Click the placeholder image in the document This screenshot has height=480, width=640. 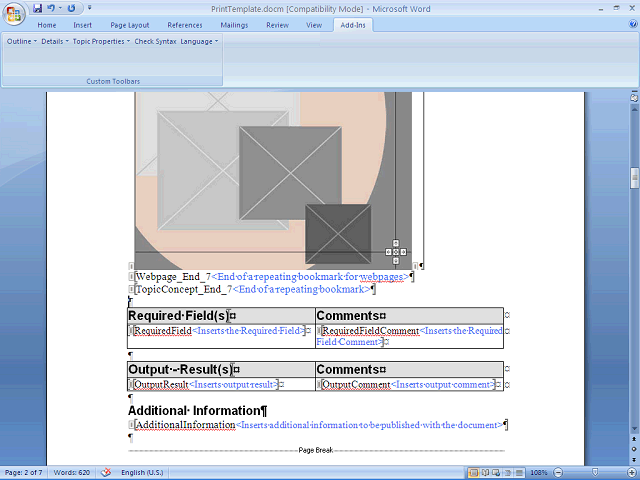click(273, 180)
